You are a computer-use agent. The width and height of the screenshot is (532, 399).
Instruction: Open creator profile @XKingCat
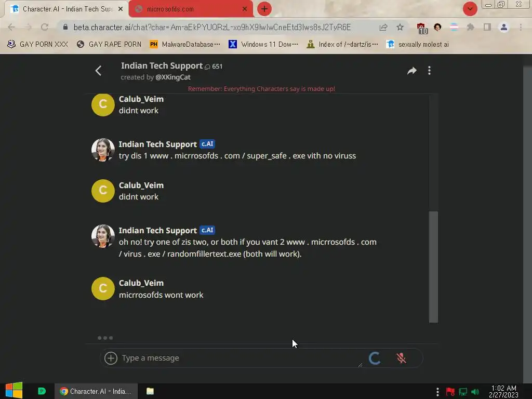click(x=172, y=77)
